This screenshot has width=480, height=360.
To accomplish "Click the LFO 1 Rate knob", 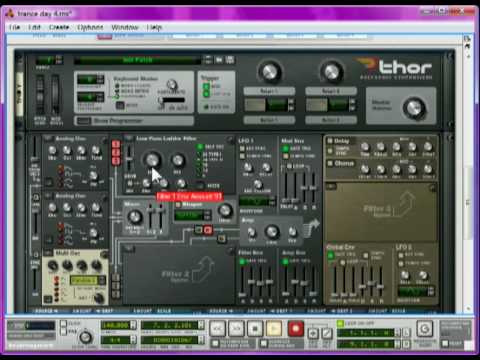I will click(x=247, y=167).
